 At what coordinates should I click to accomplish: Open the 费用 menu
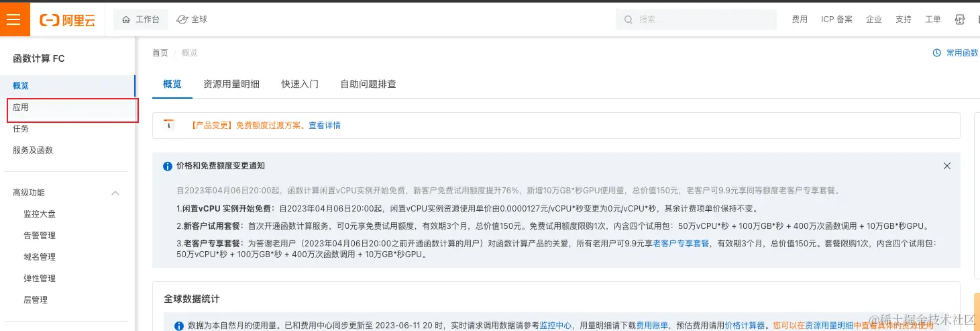pos(800,19)
